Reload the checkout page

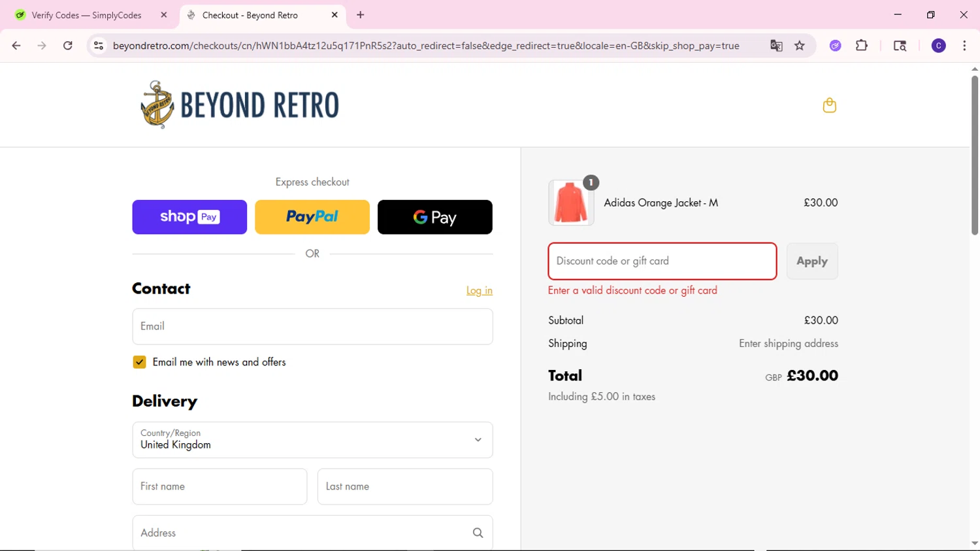tap(68, 46)
